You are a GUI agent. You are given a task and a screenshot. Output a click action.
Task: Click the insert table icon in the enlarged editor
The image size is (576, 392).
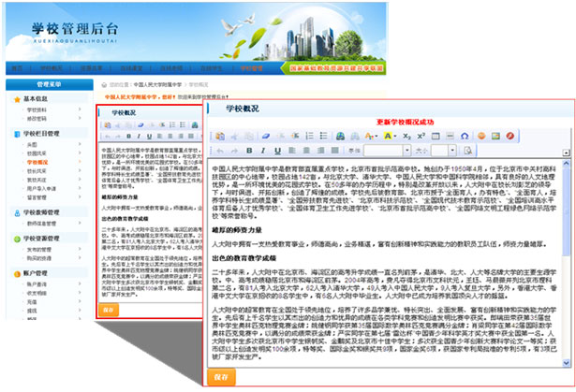click(436, 136)
